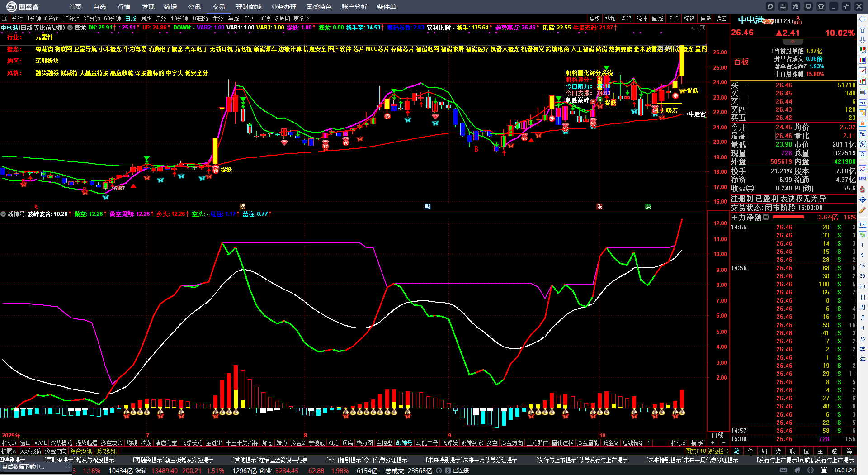Image resolution: width=868 pixels, height=475 pixels.
Task: Open the 交易 menu
Action: coord(219,7)
